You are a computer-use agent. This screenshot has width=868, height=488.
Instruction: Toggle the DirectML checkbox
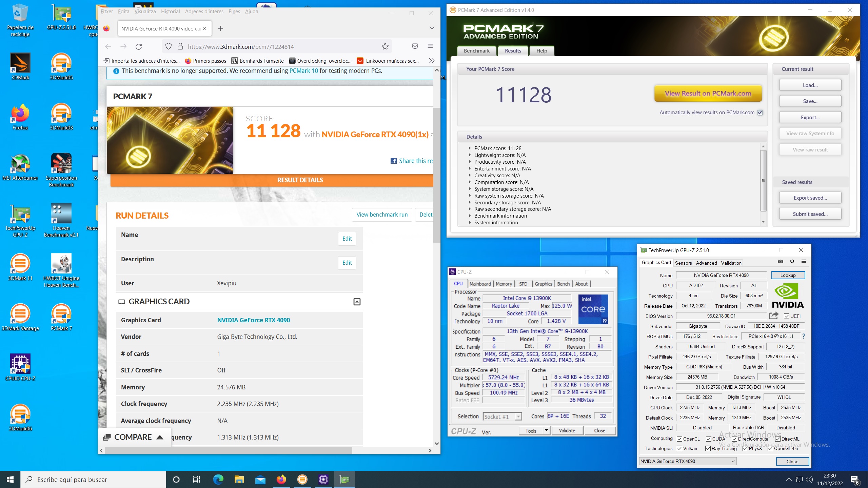click(x=778, y=439)
